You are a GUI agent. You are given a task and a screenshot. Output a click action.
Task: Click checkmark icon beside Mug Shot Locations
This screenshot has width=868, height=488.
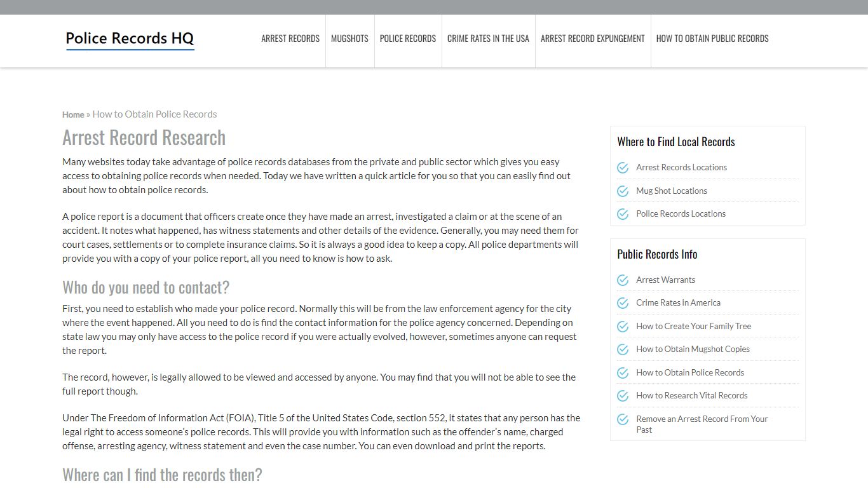[x=623, y=191]
